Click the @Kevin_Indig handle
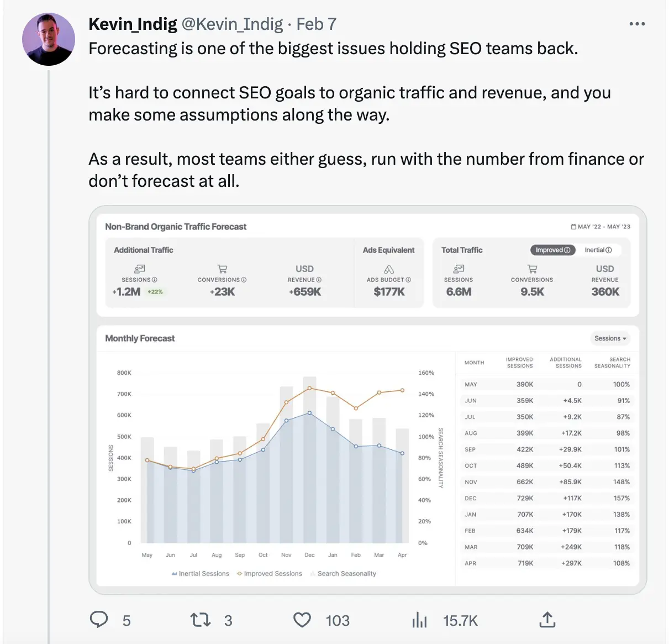Screen dimensions: 669x644 click(x=232, y=24)
